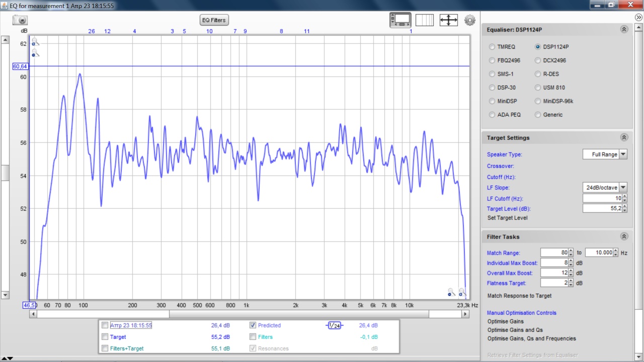Select the MiniDSP equaliser radio button
The width and height of the screenshot is (644, 362).
(492, 101)
